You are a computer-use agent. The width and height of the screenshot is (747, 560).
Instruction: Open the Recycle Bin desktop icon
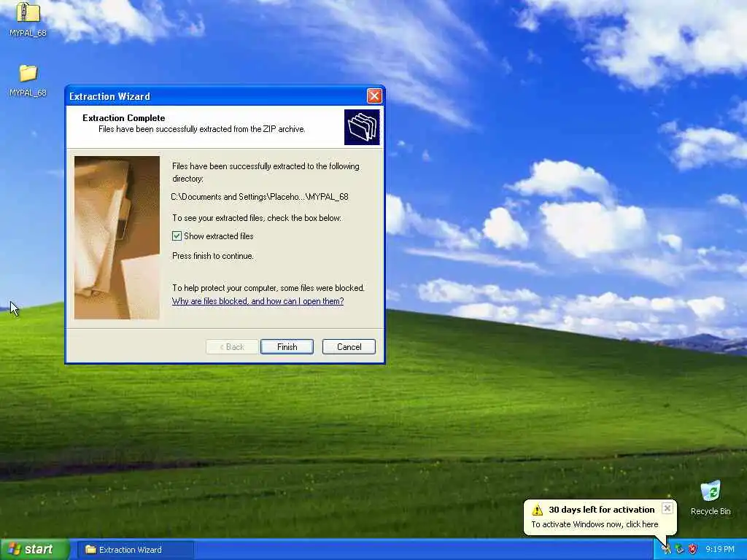pyautogui.click(x=711, y=497)
